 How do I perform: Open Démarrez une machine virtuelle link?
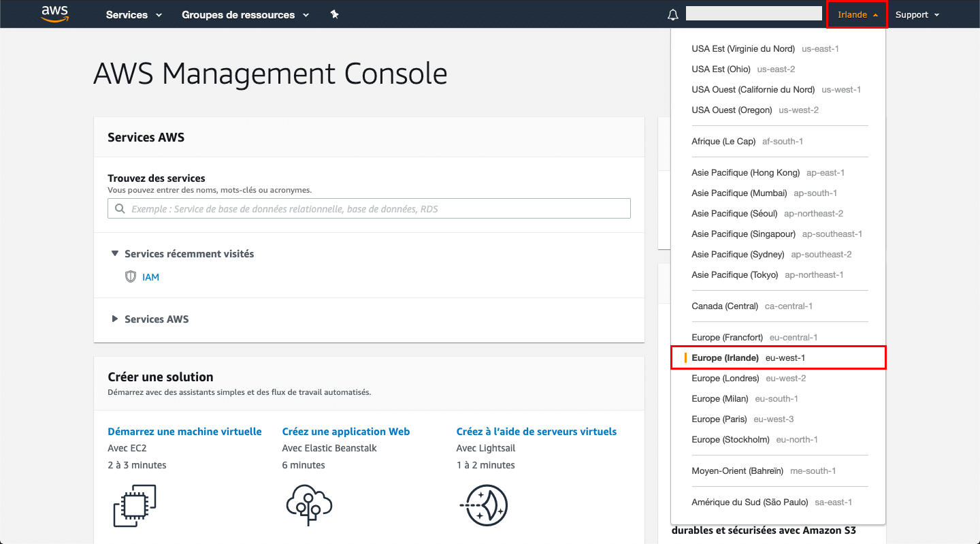[184, 432]
